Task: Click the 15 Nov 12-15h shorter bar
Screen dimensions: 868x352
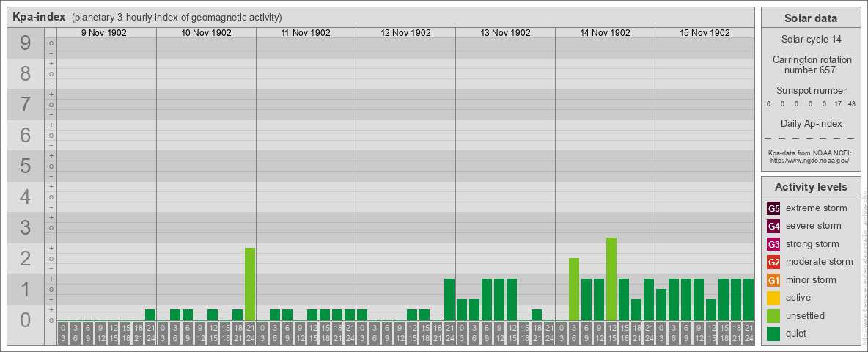Action: pyautogui.click(x=711, y=310)
